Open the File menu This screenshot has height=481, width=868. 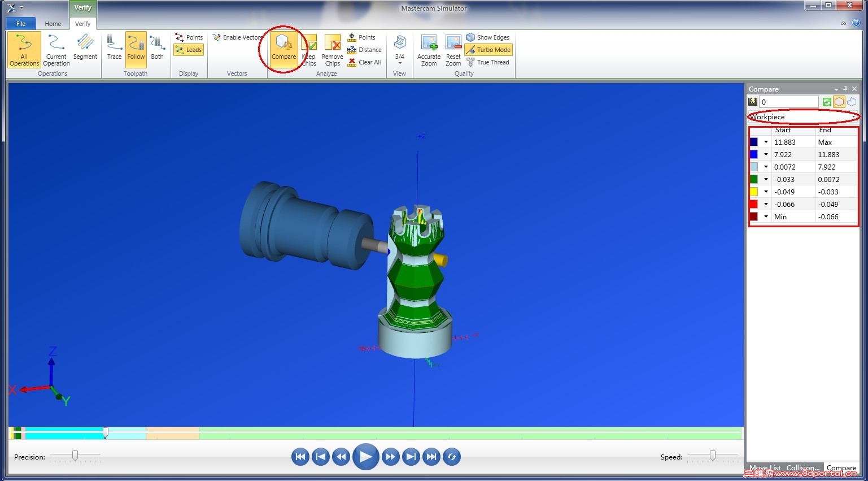(x=21, y=24)
